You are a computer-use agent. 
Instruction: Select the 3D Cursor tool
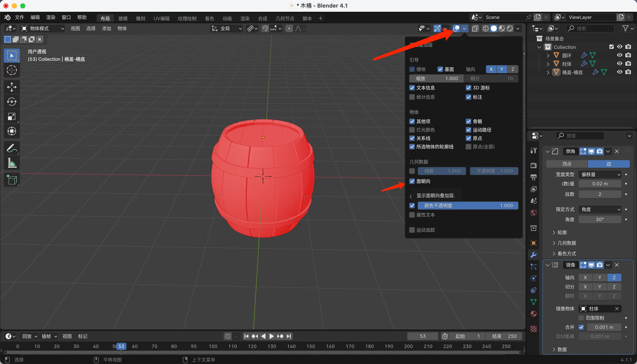tap(12, 70)
